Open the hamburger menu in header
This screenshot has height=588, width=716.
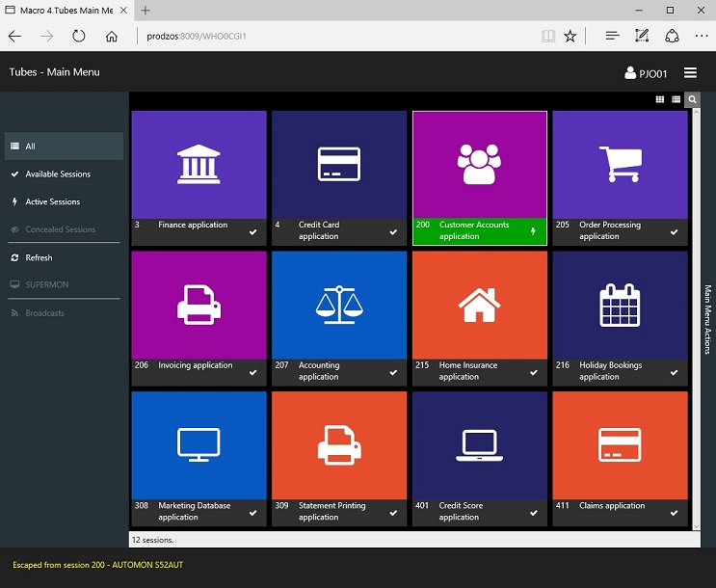coord(690,73)
